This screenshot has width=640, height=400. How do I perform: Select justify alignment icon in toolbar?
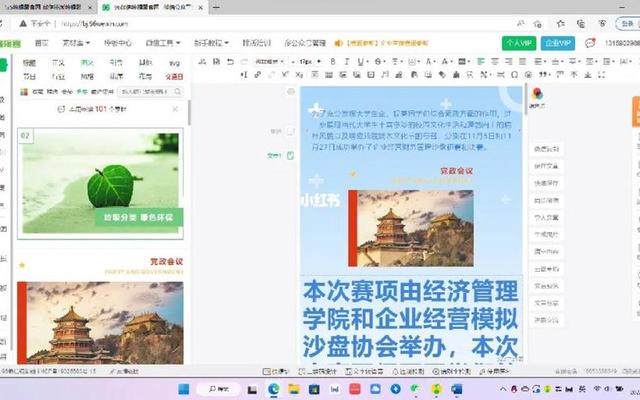(522, 62)
